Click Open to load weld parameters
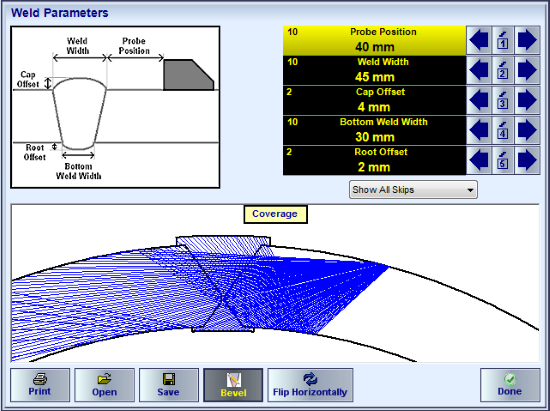The image size is (550, 411). coord(105,385)
